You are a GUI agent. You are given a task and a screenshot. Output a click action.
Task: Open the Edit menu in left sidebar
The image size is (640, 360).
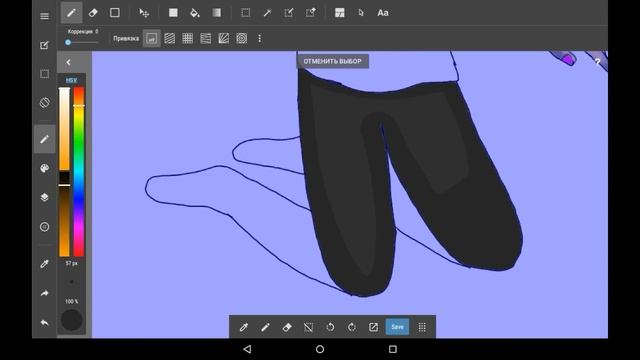(x=44, y=45)
